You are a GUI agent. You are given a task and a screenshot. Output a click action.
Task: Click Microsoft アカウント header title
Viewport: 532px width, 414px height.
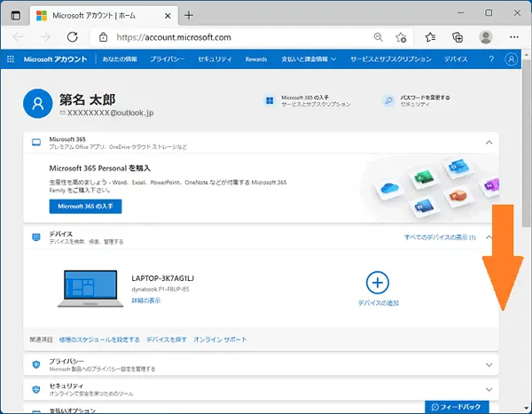pos(55,59)
